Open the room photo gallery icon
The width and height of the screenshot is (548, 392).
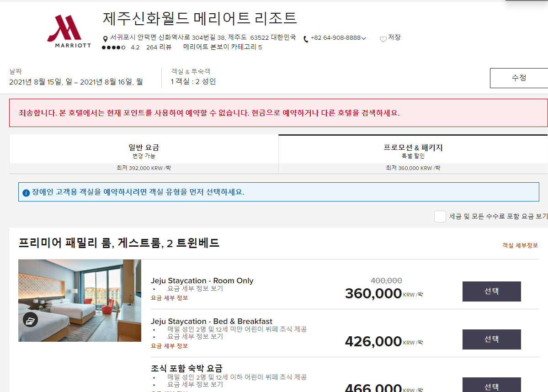(31, 320)
